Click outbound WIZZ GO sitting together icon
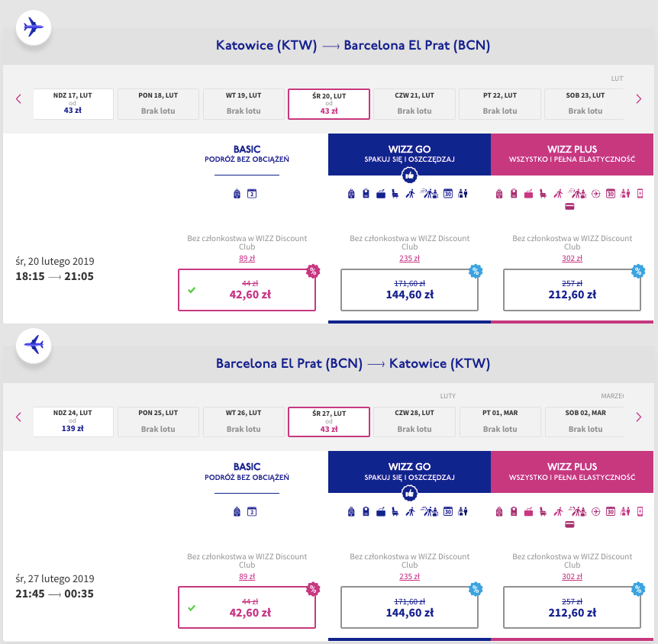The image size is (658, 644). click(x=463, y=194)
